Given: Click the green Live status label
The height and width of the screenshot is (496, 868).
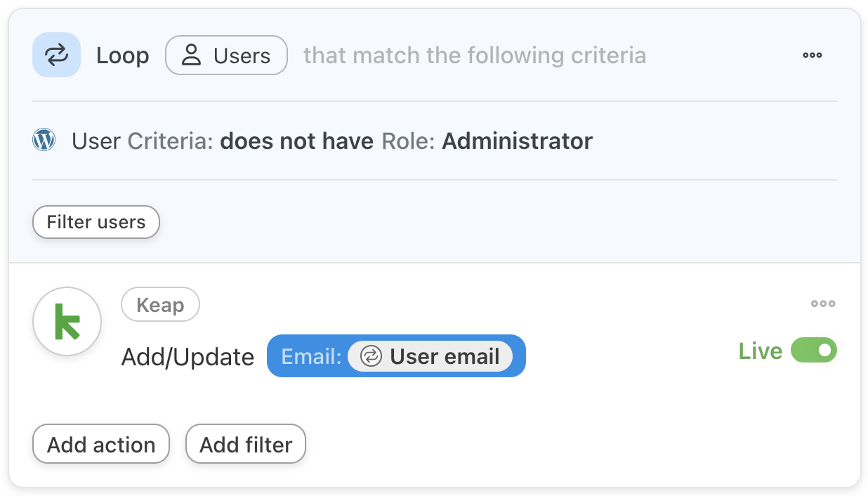Looking at the screenshot, I should [x=760, y=351].
